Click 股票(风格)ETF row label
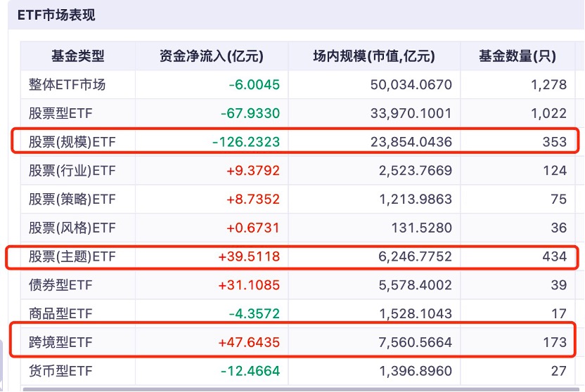The height and width of the screenshot is (392, 585). click(72, 228)
